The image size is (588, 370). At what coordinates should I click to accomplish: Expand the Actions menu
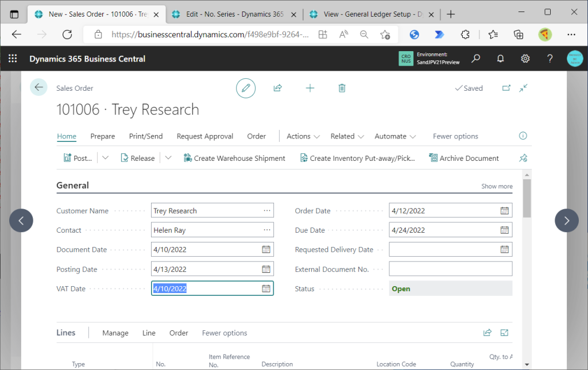[303, 136]
